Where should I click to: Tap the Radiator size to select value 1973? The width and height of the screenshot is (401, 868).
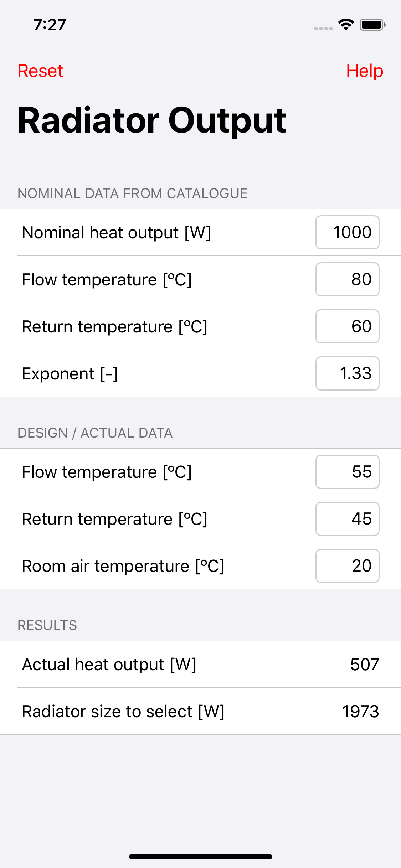coord(360,712)
